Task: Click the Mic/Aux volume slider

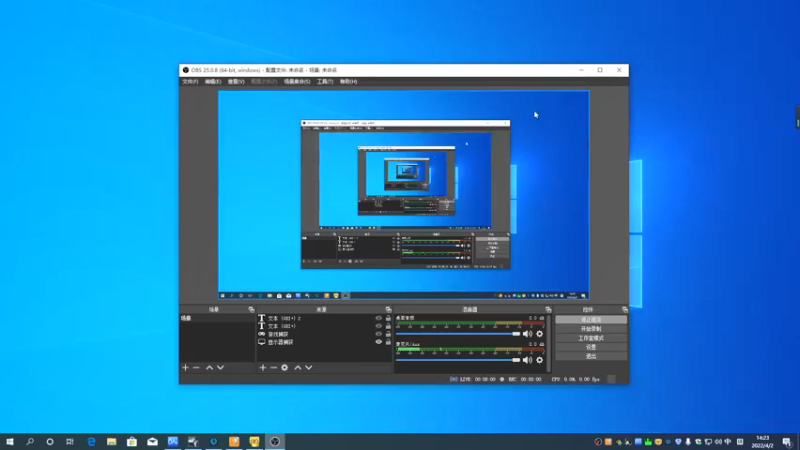Action: tap(458, 360)
